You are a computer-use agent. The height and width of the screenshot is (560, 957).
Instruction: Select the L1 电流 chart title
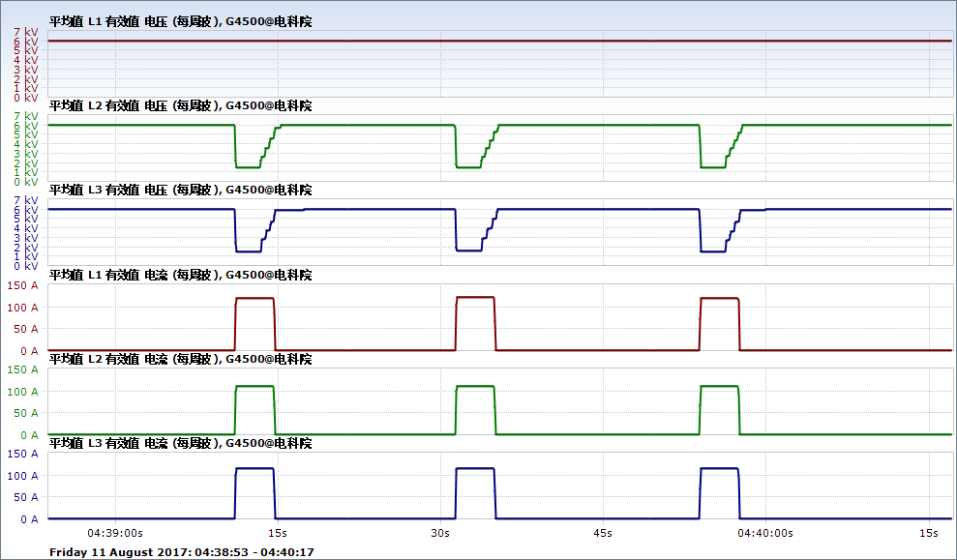coord(180,275)
